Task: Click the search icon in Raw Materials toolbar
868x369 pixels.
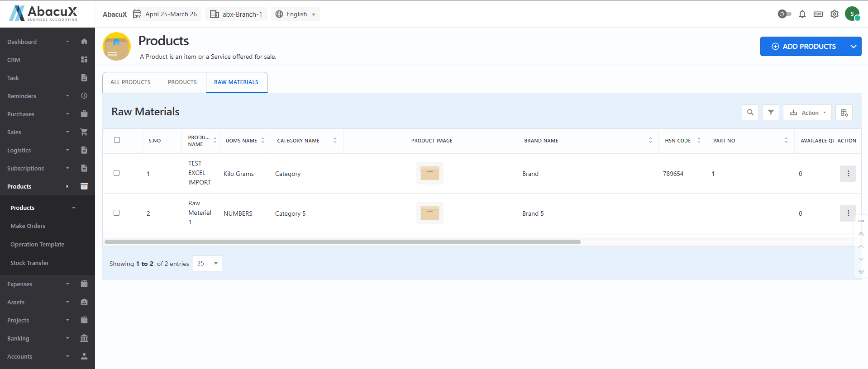Action: [750, 113]
